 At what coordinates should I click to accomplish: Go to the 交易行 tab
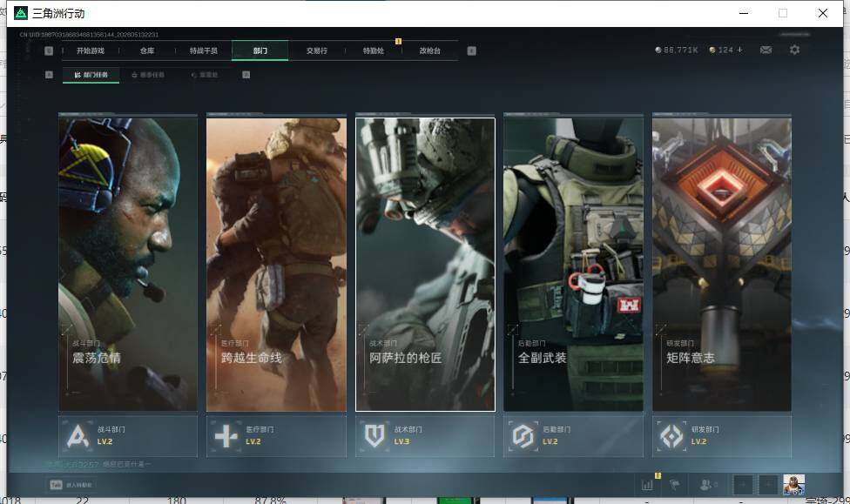[x=317, y=50]
